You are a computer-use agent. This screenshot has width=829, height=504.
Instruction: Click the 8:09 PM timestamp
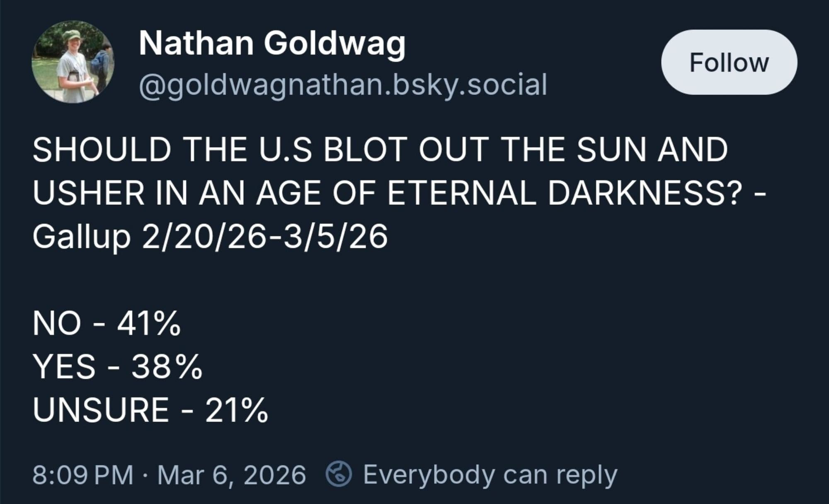click(83, 475)
